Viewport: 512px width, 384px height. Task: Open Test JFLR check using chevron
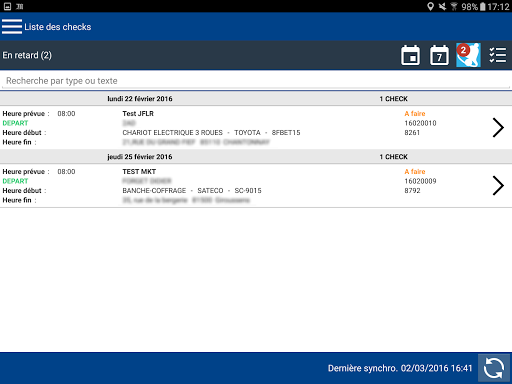pyautogui.click(x=498, y=127)
